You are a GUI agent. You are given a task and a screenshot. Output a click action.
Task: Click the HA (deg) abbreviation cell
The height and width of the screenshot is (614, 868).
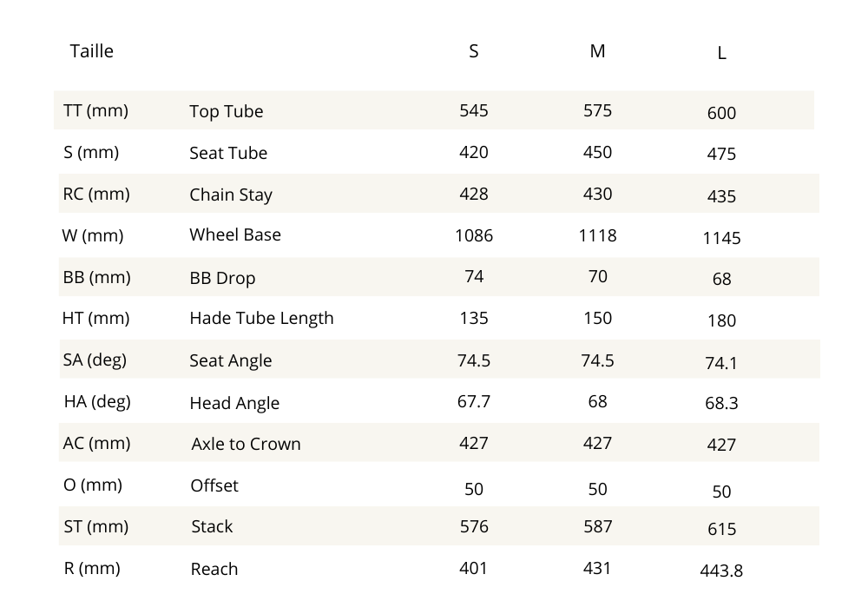[x=96, y=401]
